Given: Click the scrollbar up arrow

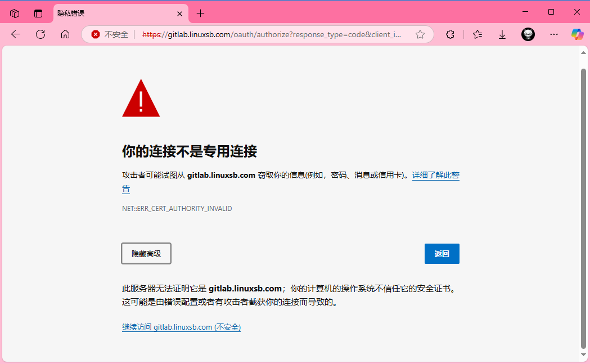Looking at the screenshot, I should point(583,53).
